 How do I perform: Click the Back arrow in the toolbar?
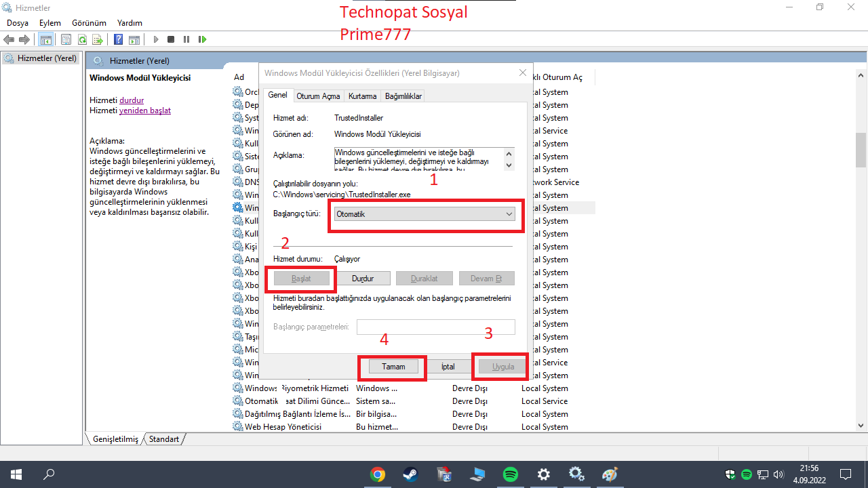[9, 40]
